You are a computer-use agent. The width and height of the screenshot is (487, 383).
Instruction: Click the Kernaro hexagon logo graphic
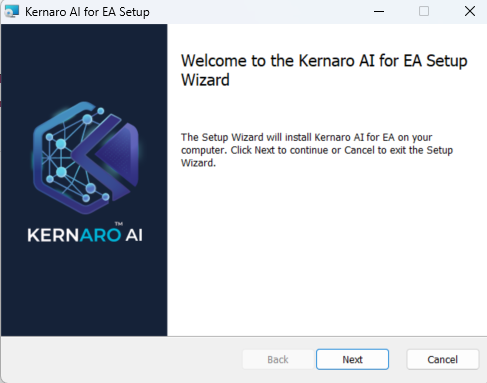(86, 158)
